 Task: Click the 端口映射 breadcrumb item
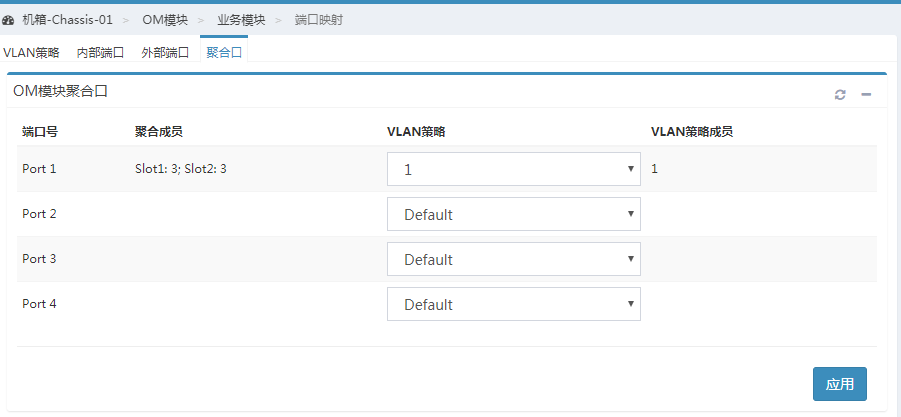click(x=318, y=20)
